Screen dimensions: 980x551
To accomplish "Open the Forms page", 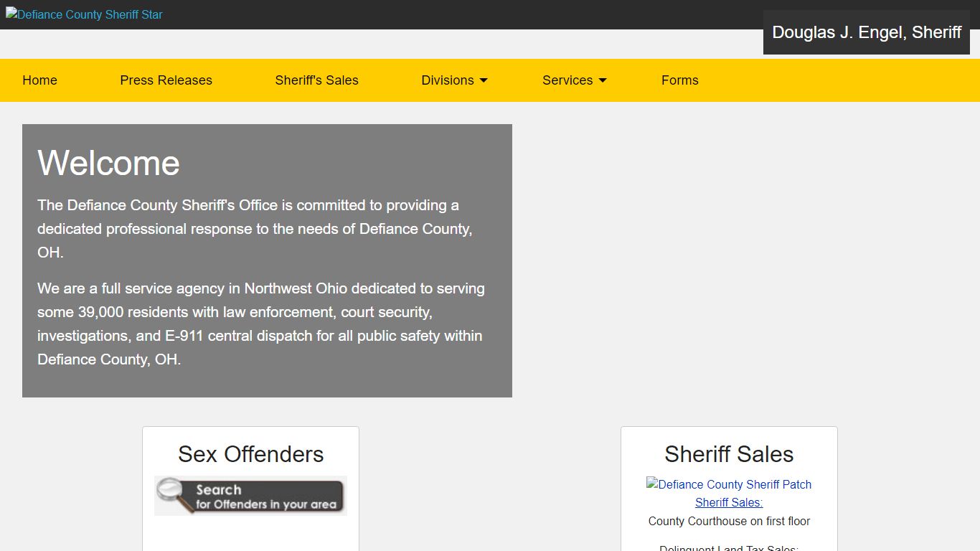I will coord(679,80).
